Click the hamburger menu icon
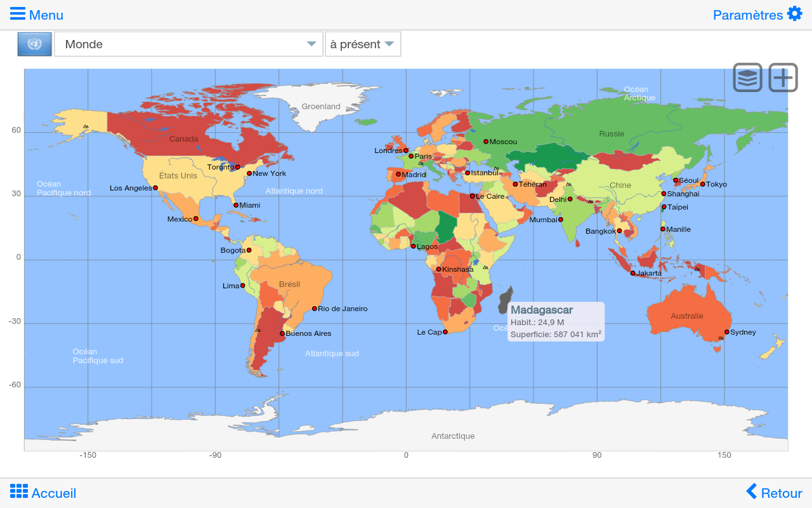This screenshot has width=812, height=508. tap(18, 14)
